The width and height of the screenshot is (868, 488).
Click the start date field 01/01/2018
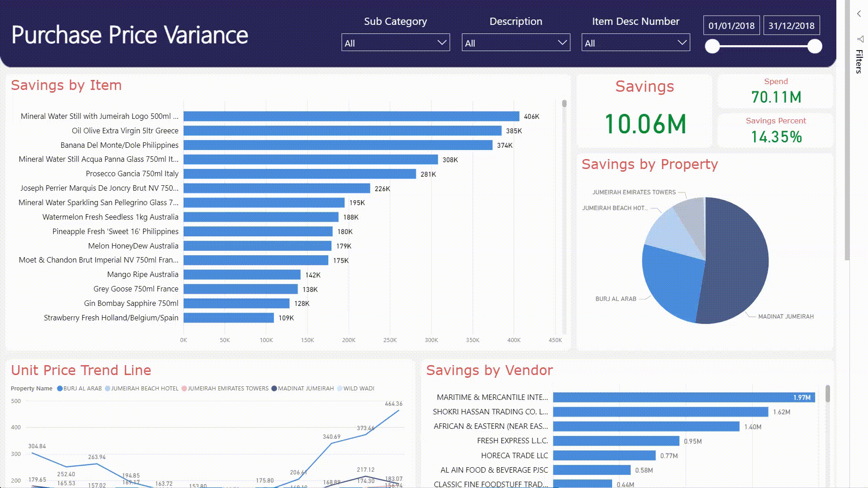click(x=731, y=26)
